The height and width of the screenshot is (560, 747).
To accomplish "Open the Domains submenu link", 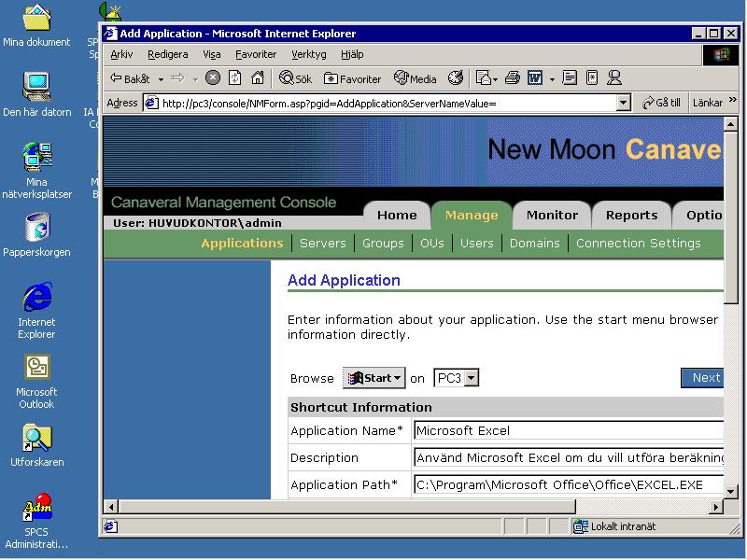I will 534,243.
